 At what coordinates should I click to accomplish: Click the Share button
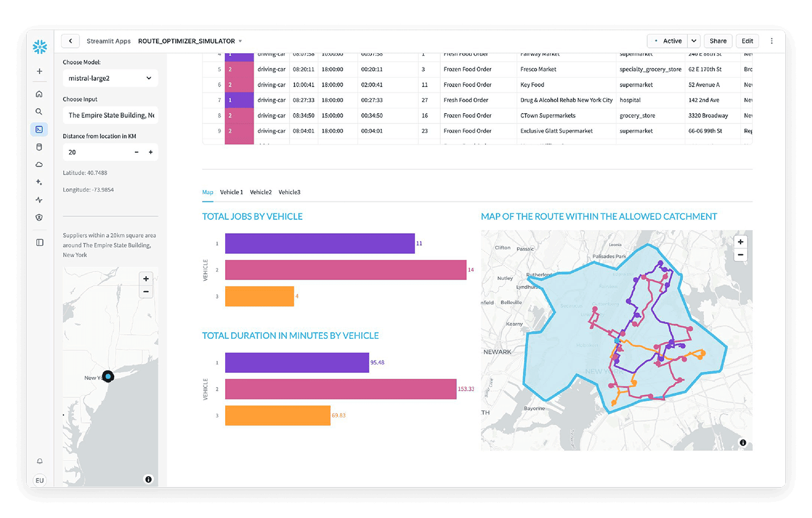tap(718, 41)
